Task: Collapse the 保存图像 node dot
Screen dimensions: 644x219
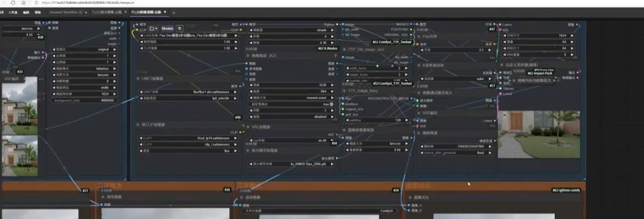Action: pyautogui.click(x=241, y=197)
